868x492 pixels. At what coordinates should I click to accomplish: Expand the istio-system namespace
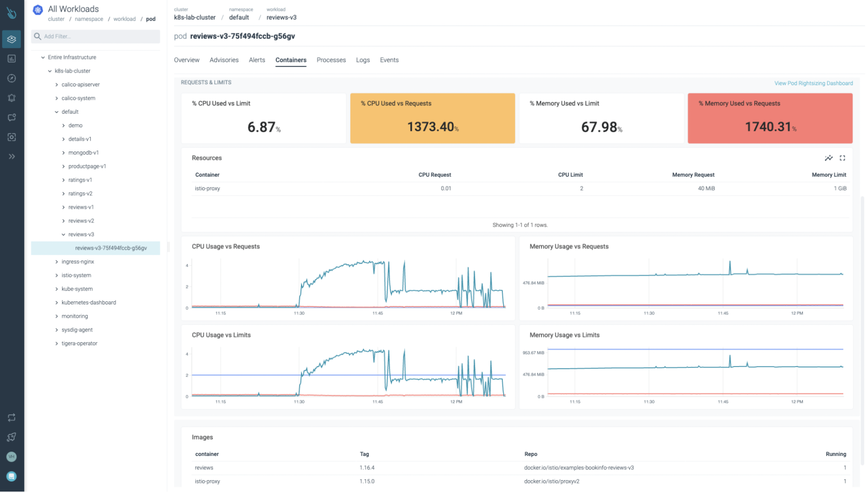(57, 275)
